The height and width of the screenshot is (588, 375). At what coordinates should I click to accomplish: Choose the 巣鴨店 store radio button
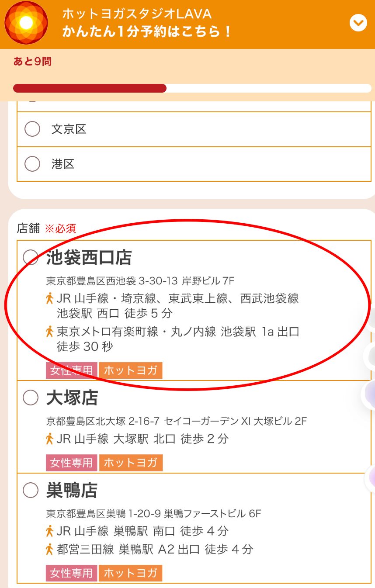click(x=31, y=490)
